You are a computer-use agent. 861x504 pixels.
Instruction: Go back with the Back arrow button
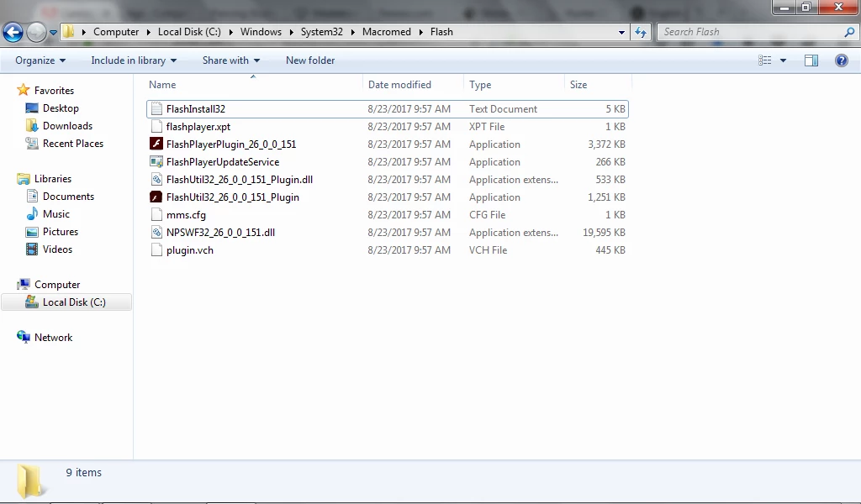(13, 33)
